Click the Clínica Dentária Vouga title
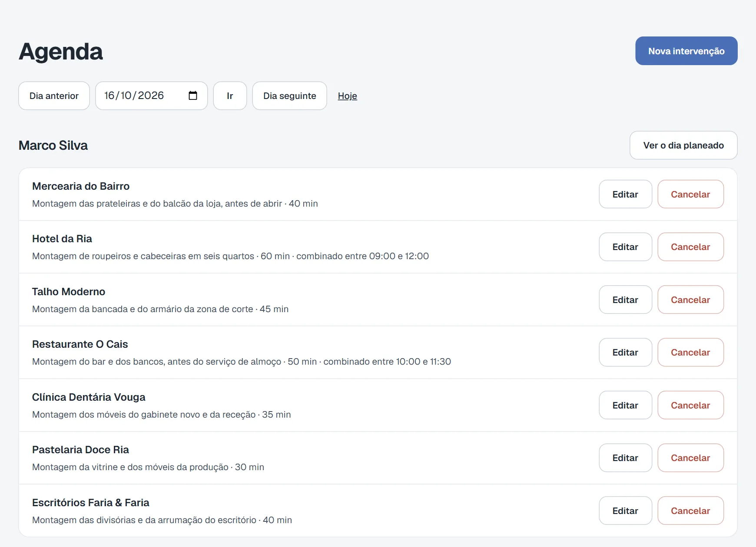The width and height of the screenshot is (756, 547). coord(89,397)
